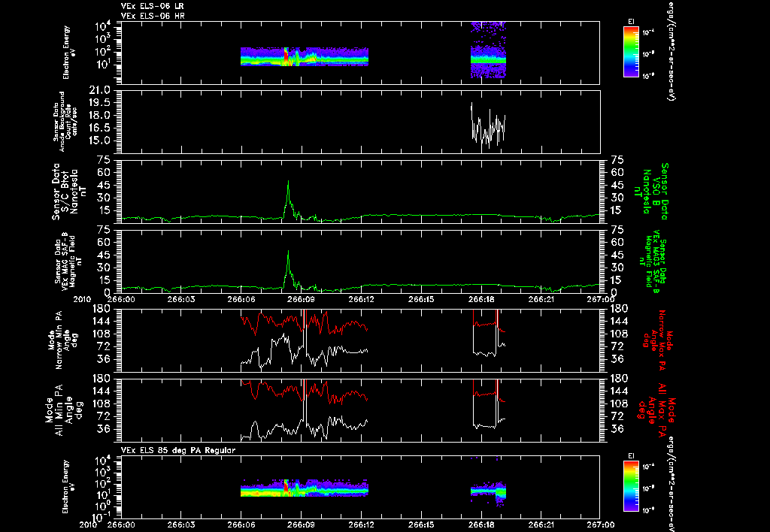
Task: Click the top-right "ergs/(cm**2-sr-sec-eV)" units label
Action: point(670,50)
